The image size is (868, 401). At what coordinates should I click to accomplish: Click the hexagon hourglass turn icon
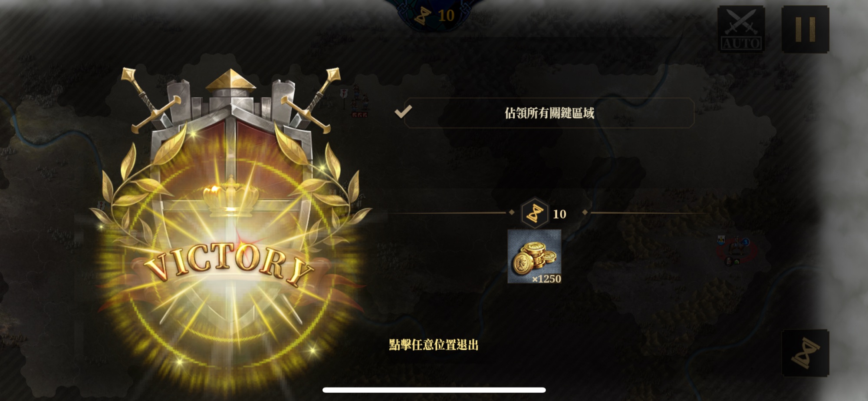[x=535, y=213]
